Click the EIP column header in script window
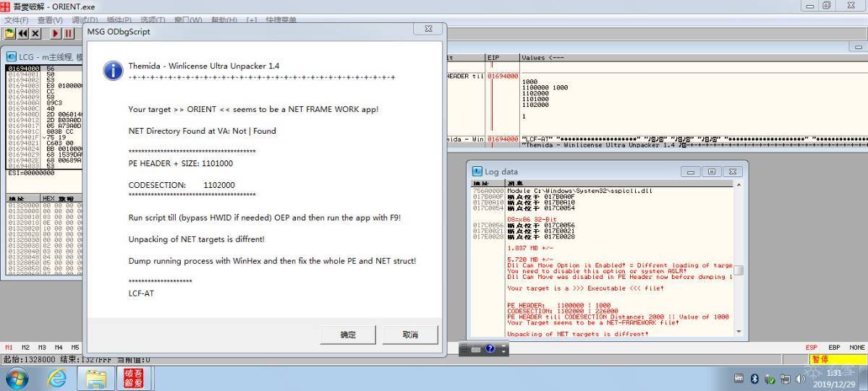 (x=503, y=58)
